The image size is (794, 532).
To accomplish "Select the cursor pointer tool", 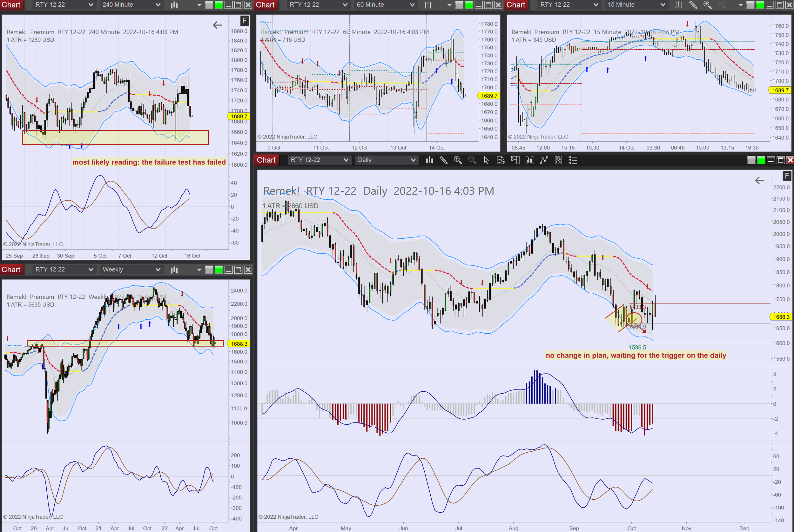I will coord(486,160).
